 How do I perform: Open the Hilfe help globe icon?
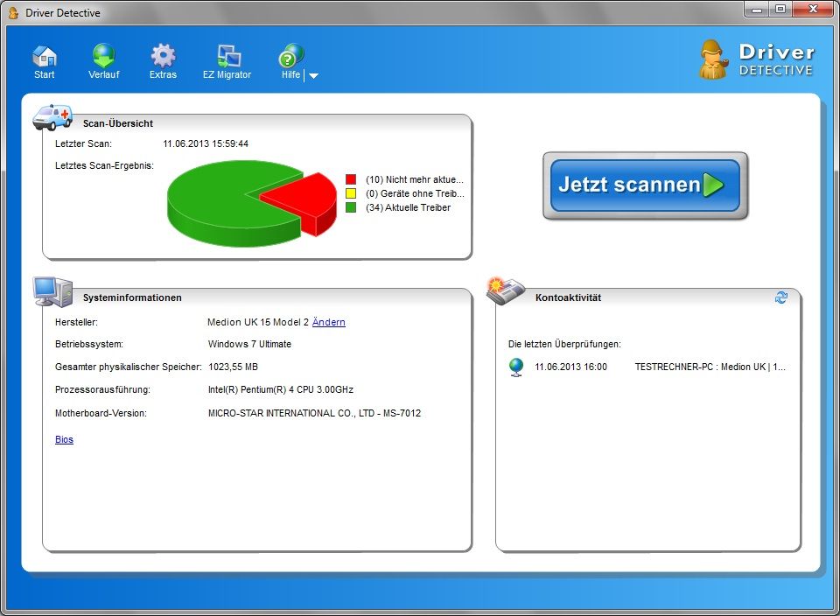[290, 56]
